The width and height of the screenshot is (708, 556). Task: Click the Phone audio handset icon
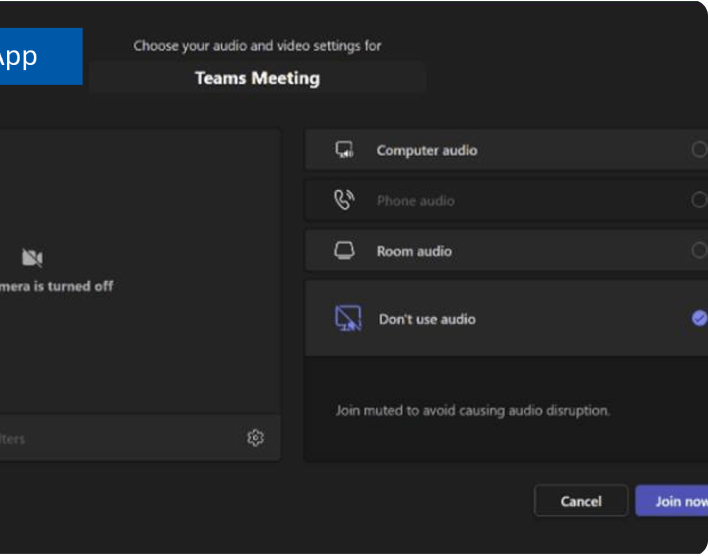click(344, 200)
